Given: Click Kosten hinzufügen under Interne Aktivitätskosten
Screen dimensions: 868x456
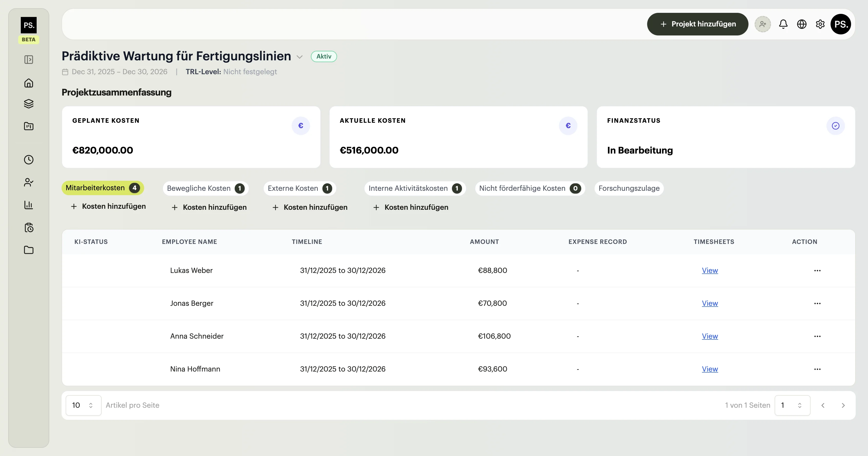Looking at the screenshot, I should pyautogui.click(x=410, y=207).
